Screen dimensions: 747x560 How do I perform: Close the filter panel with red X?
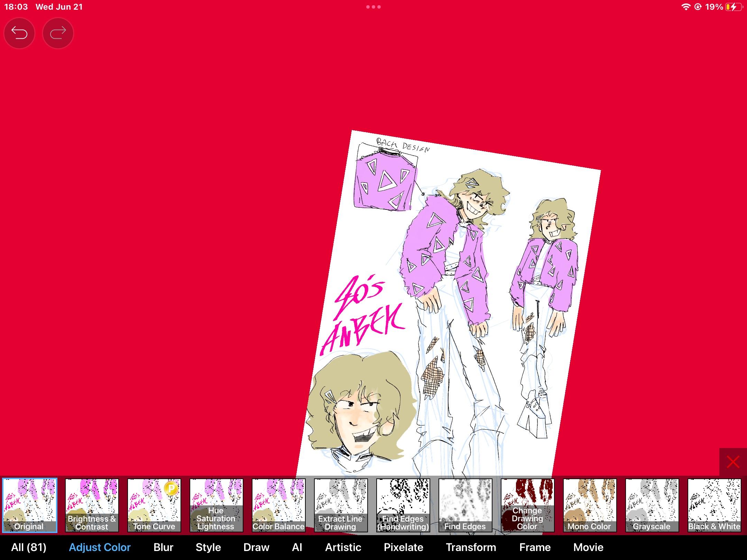[x=733, y=462]
